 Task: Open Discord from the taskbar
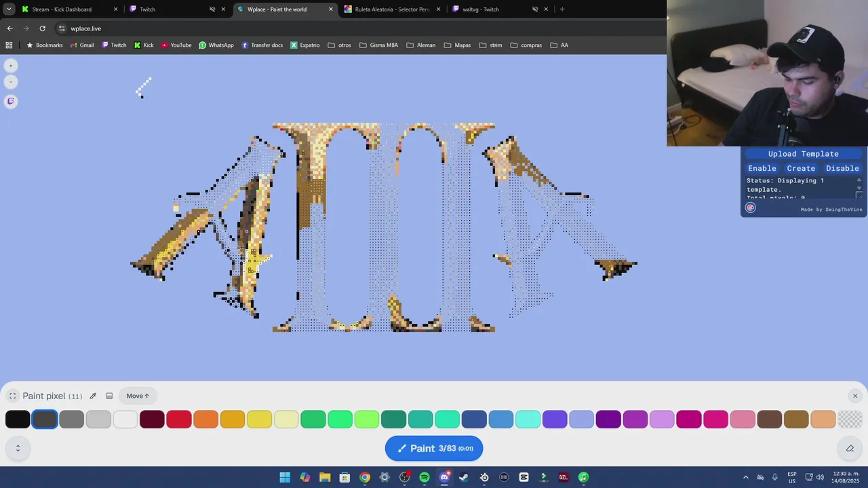(x=444, y=477)
